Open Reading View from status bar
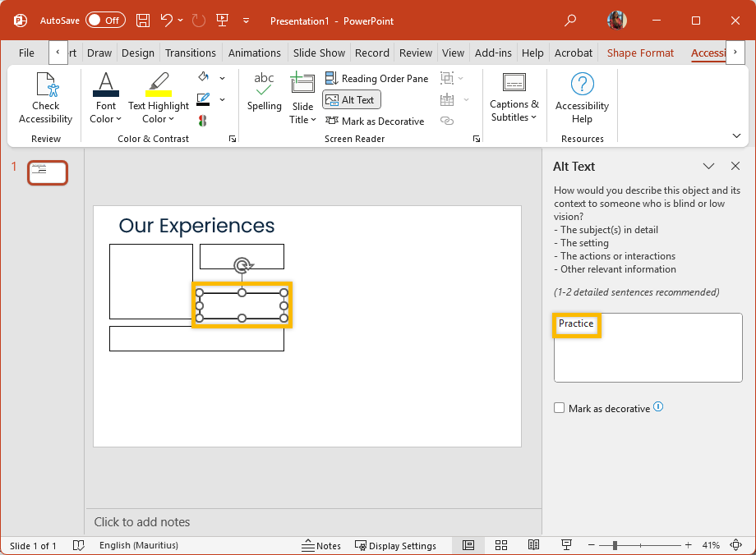Viewport: 756px width, 555px height. (533, 545)
